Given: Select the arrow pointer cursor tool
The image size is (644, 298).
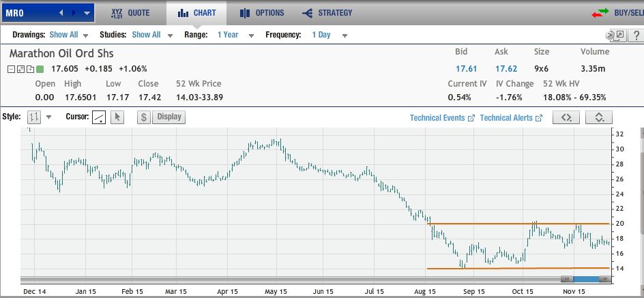Looking at the screenshot, I should point(117,117).
